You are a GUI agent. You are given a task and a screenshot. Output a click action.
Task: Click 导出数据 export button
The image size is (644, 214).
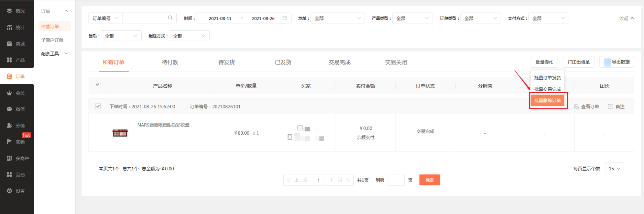[617, 62]
